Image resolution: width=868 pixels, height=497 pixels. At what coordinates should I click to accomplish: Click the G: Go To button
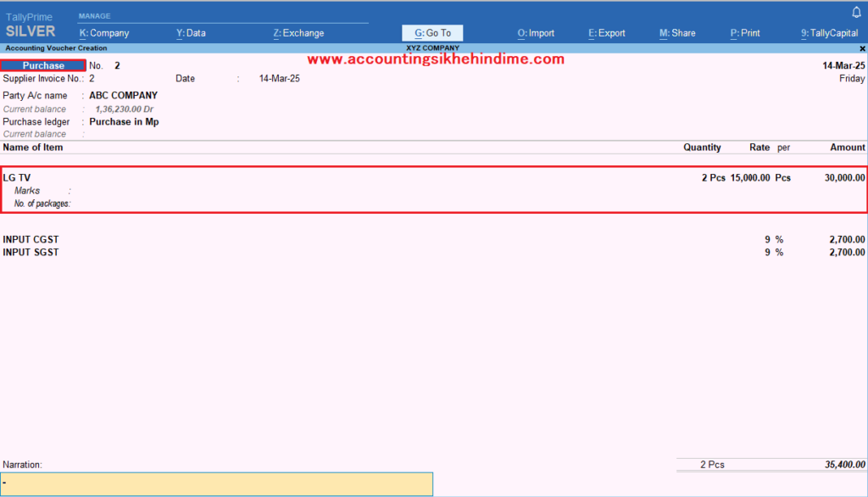(x=432, y=33)
